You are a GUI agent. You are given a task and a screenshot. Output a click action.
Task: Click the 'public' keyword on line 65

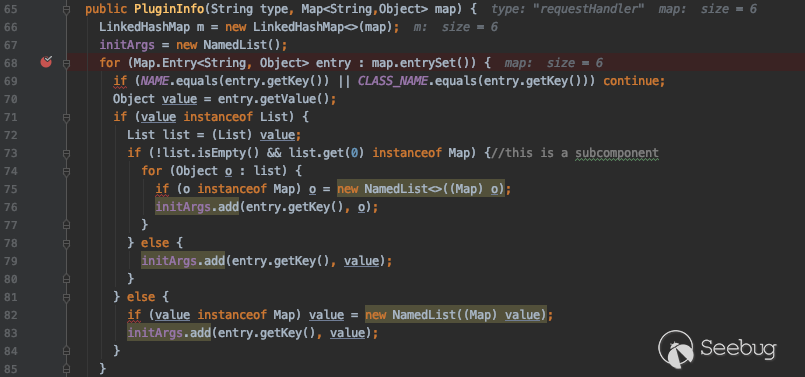[106, 9]
